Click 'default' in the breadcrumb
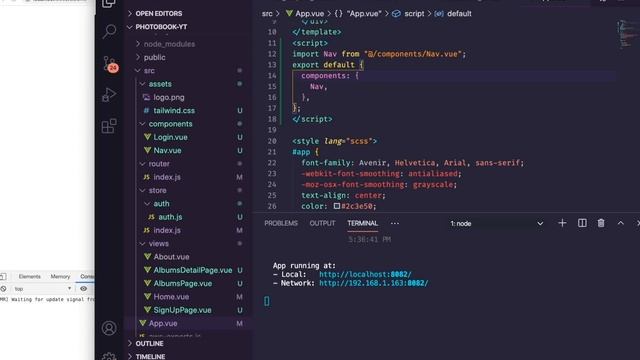640x360 pixels. pos(459,13)
